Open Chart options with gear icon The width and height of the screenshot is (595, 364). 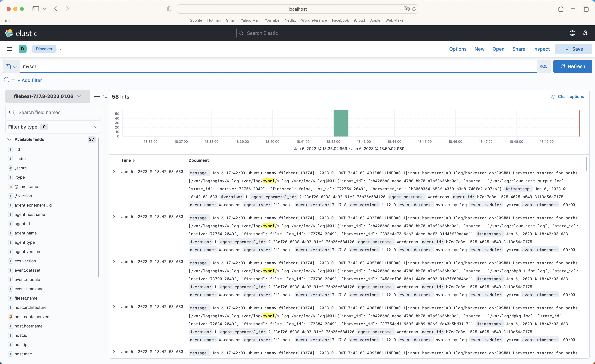553,96
